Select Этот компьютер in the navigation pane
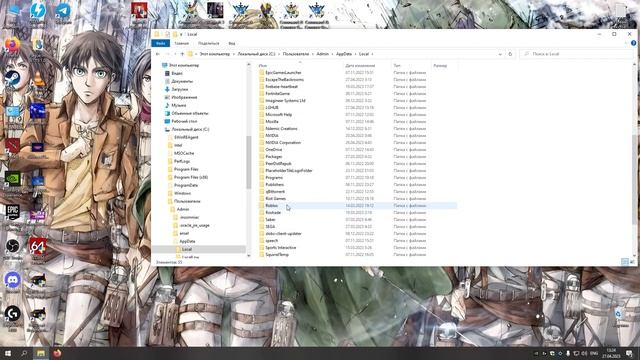The width and height of the screenshot is (640, 360). pos(184,65)
